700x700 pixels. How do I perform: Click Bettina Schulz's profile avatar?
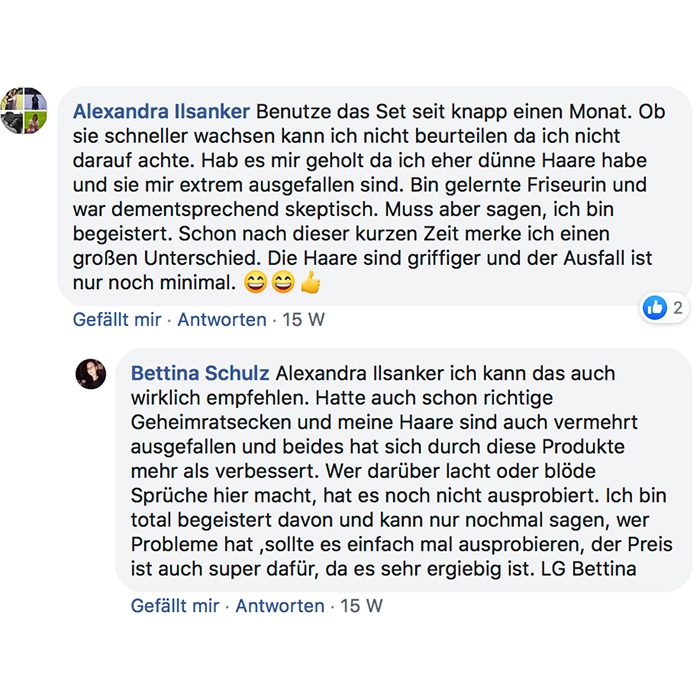(x=91, y=373)
